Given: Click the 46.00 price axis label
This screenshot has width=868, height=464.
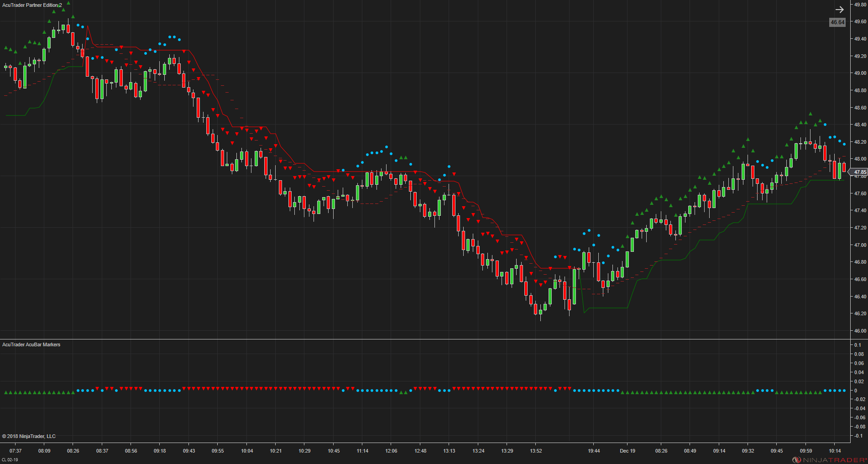Looking at the screenshot, I should [860, 331].
